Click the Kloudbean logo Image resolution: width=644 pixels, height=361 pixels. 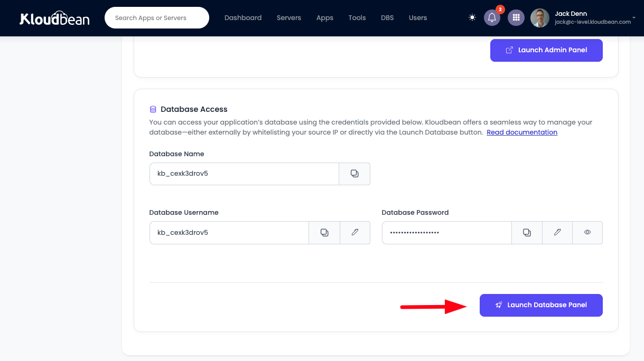(54, 18)
